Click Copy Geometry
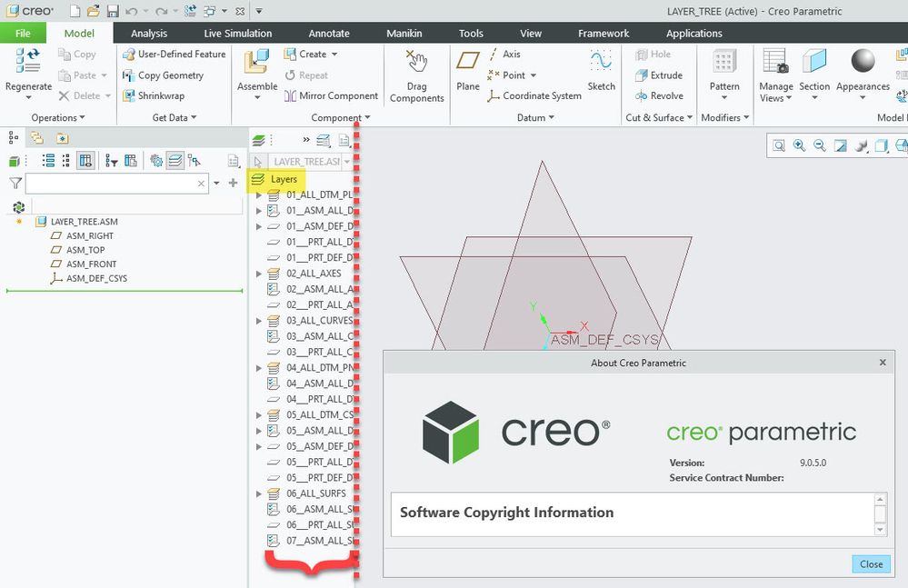The height and width of the screenshot is (588, 908). click(x=164, y=75)
